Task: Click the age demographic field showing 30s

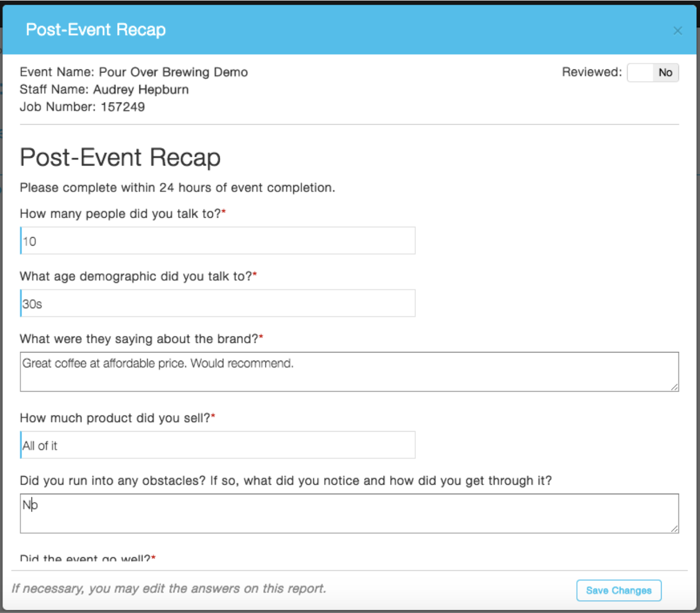Action: tap(218, 303)
